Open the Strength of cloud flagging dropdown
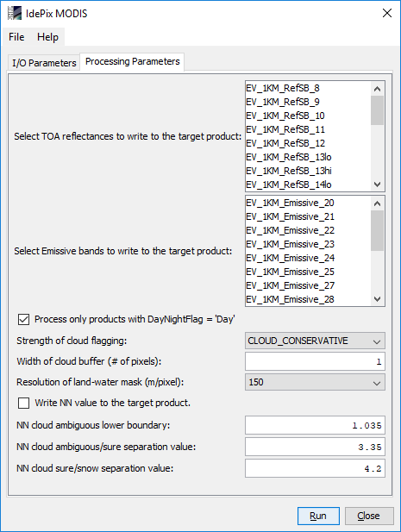The height and width of the screenshot is (532, 401). (315, 341)
